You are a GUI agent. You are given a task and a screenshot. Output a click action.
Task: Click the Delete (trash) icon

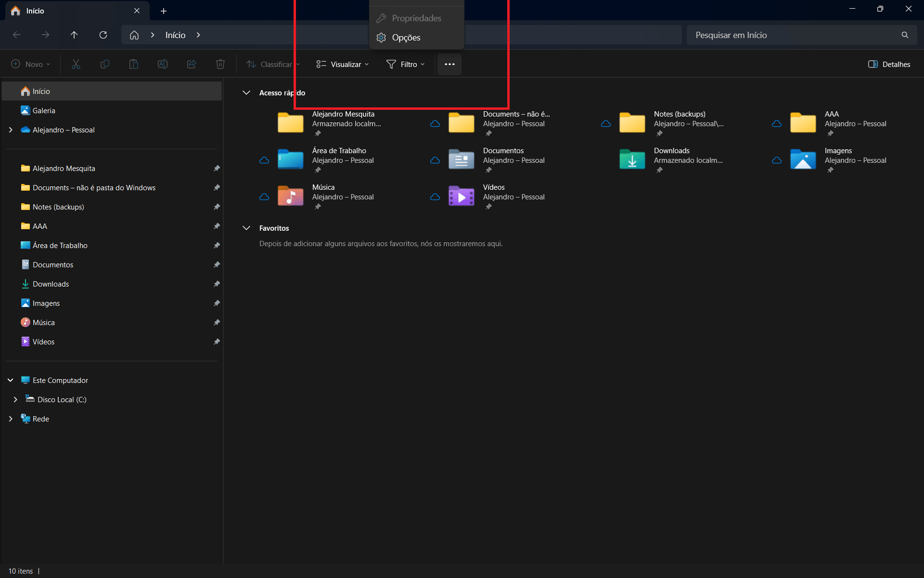click(x=220, y=64)
